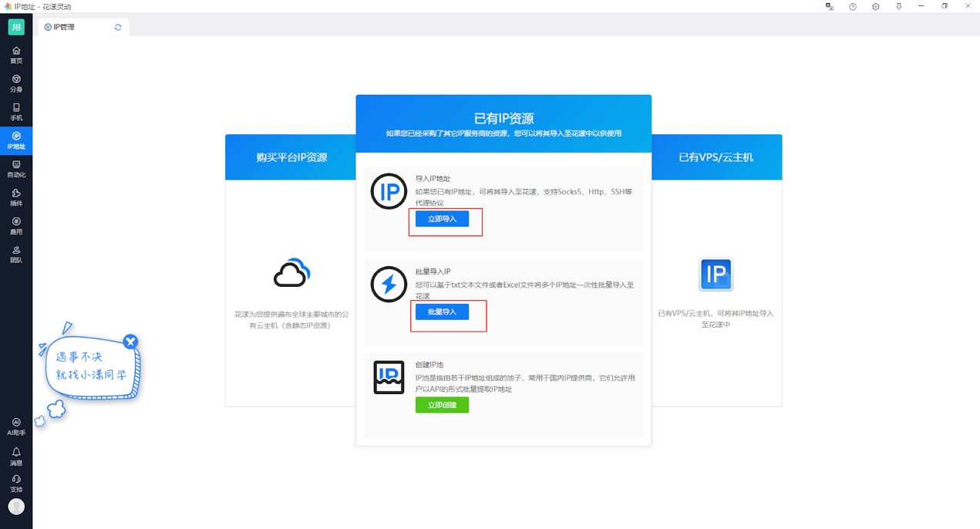The width and height of the screenshot is (980, 529).
Task: View 消息 notifications bell
Action: [x=16, y=457]
